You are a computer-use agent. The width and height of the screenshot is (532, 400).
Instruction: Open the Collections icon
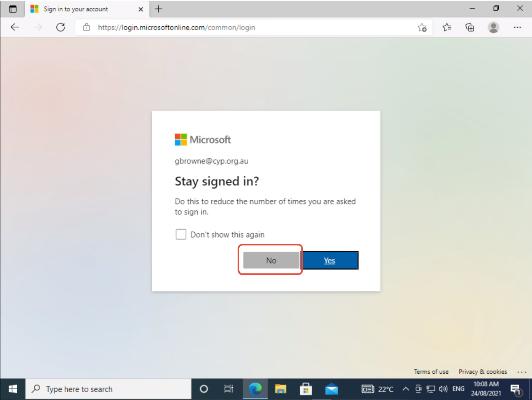point(470,28)
